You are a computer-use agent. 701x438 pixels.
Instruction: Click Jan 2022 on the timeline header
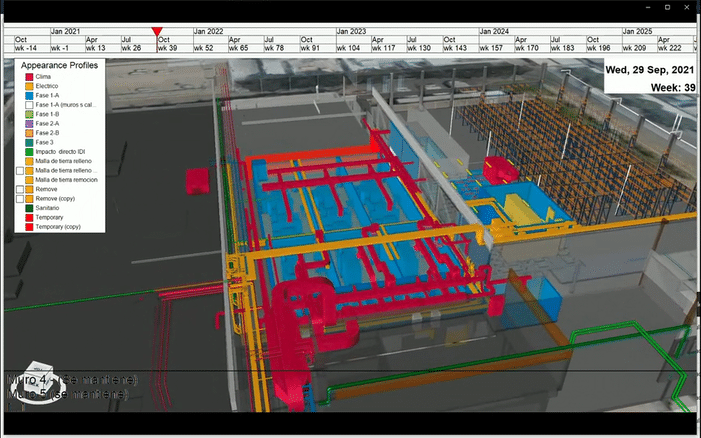pos(208,31)
